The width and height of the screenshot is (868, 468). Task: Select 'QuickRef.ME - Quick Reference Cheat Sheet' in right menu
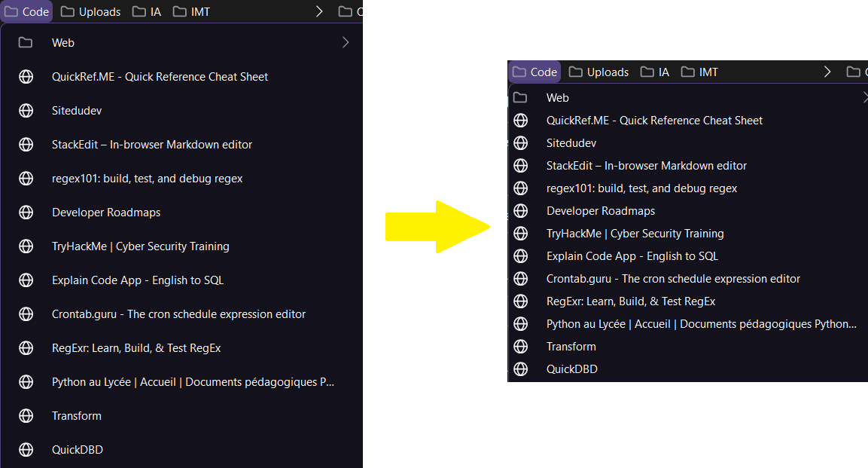click(654, 121)
